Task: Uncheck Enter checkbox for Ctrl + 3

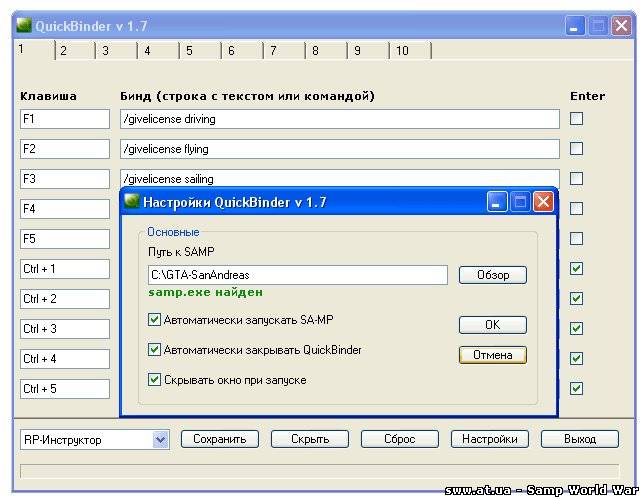Action: pos(576,328)
